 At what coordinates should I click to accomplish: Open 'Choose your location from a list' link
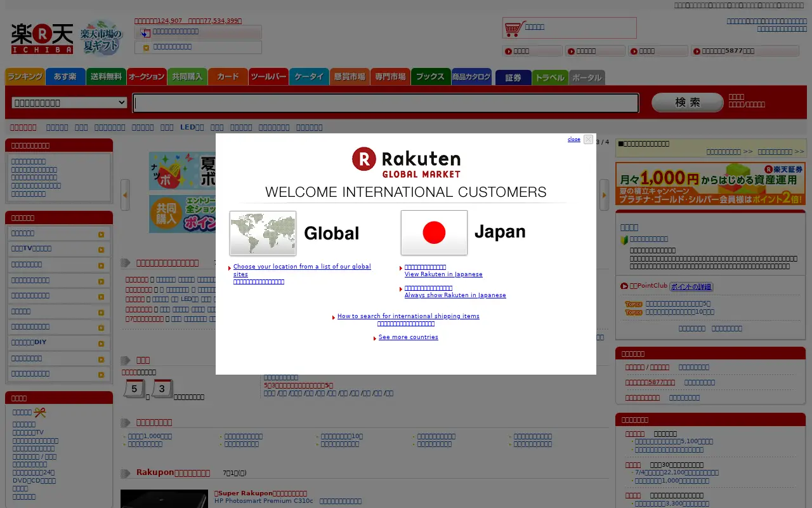(302, 271)
